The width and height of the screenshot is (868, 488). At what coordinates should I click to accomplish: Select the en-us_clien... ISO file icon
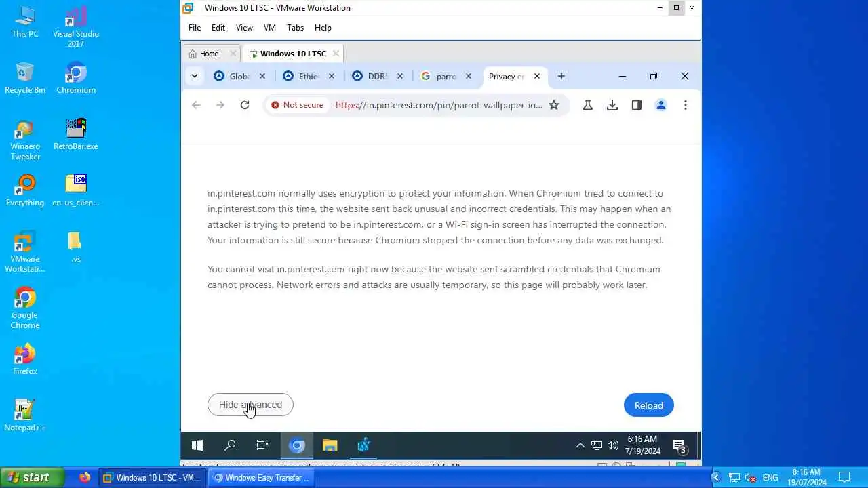pos(76,190)
